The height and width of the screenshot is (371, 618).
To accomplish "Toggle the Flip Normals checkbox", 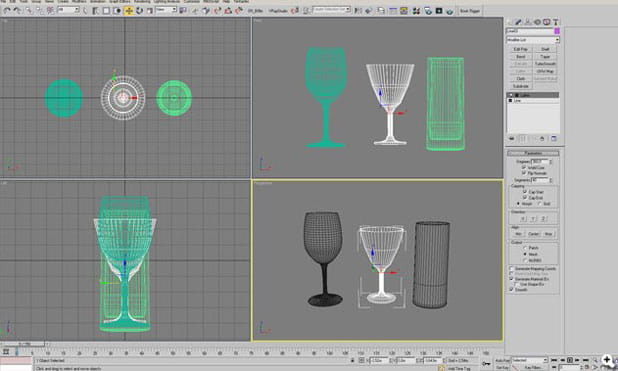I will click(x=524, y=173).
